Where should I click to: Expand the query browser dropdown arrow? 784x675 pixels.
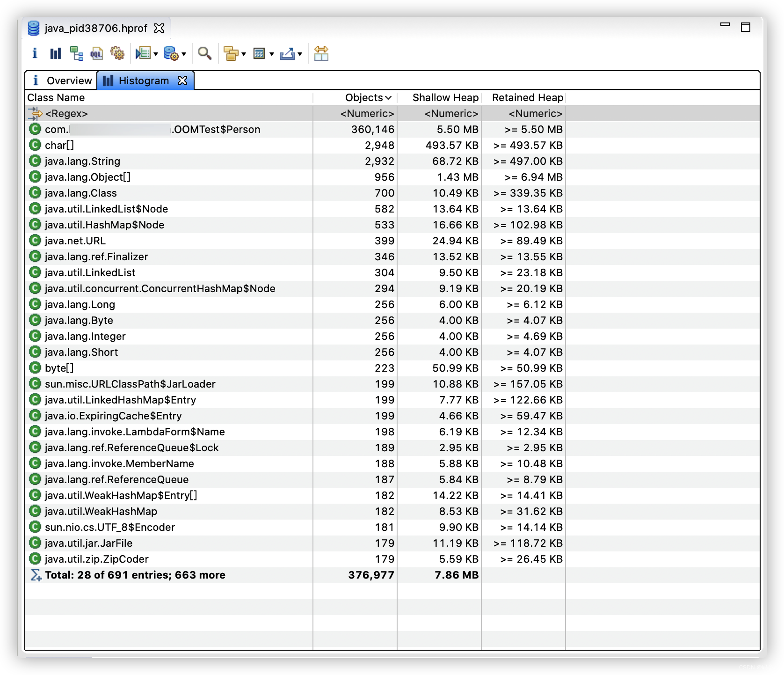pyautogui.click(x=184, y=54)
